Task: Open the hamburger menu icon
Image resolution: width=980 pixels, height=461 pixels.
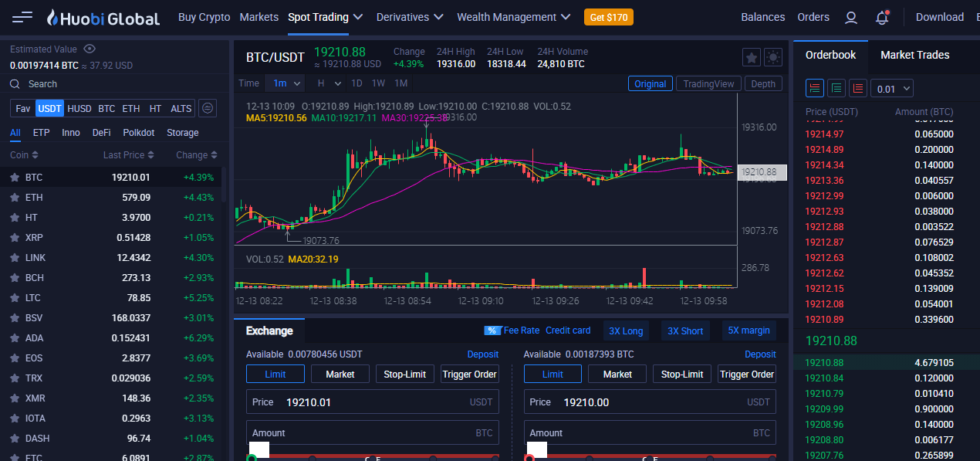Action: (22, 17)
